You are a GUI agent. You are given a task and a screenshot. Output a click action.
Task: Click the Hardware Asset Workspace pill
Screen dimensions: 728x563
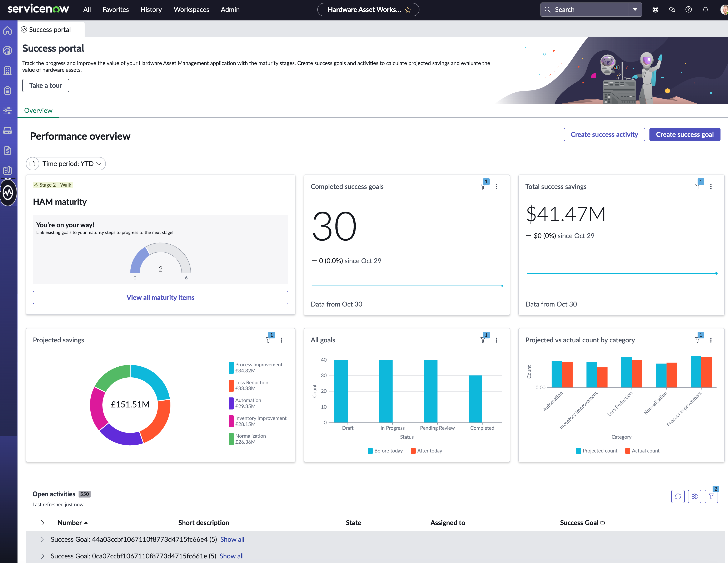pyautogui.click(x=368, y=10)
